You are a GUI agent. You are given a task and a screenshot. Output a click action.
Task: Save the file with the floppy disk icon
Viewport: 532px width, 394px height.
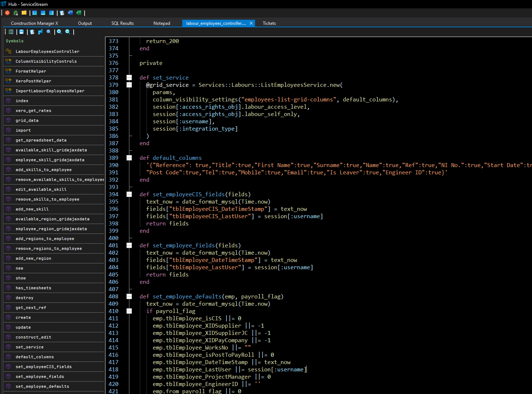point(21,32)
